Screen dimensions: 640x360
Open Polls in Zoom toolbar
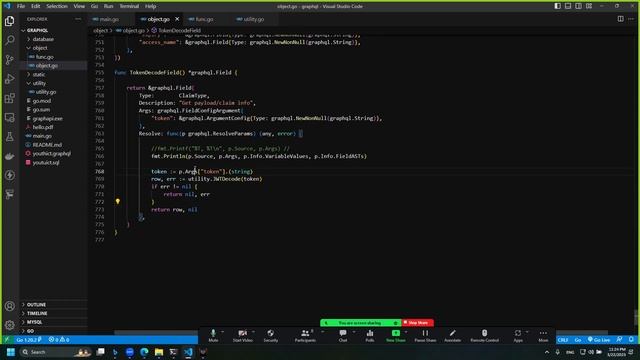tap(370, 336)
